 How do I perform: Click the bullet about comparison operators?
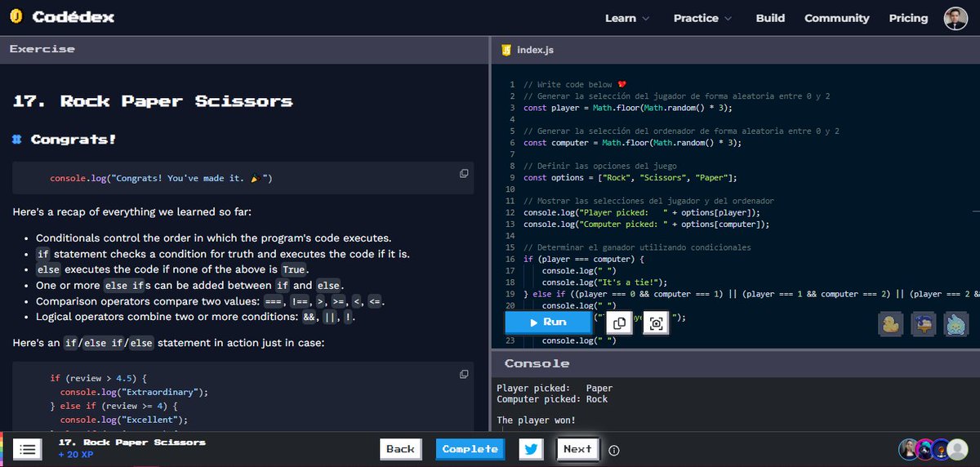pyautogui.click(x=210, y=301)
